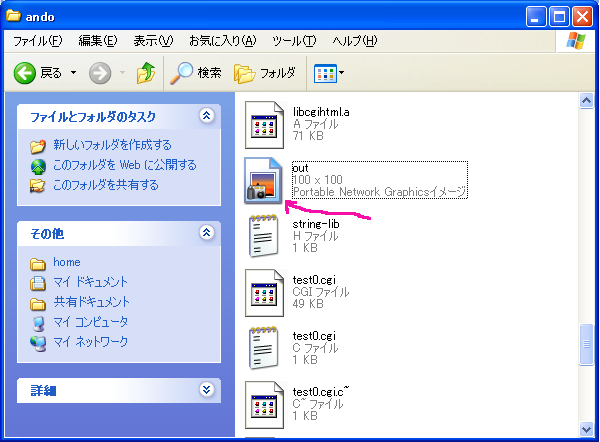
Task: Open the Back history dropdown arrow
Action: pos(73,72)
